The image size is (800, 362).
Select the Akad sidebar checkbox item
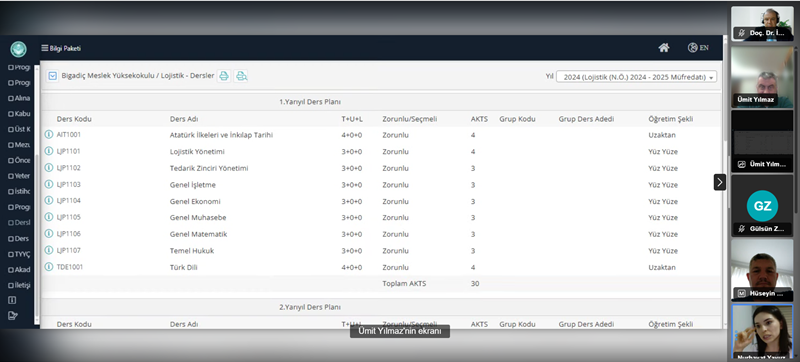point(19,270)
